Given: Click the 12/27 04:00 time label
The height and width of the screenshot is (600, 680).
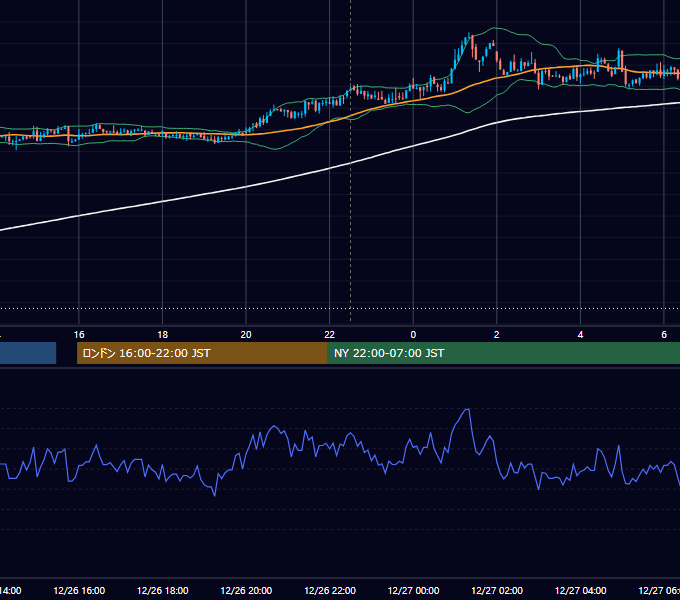Looking at the screenshot, I should 581,590.
